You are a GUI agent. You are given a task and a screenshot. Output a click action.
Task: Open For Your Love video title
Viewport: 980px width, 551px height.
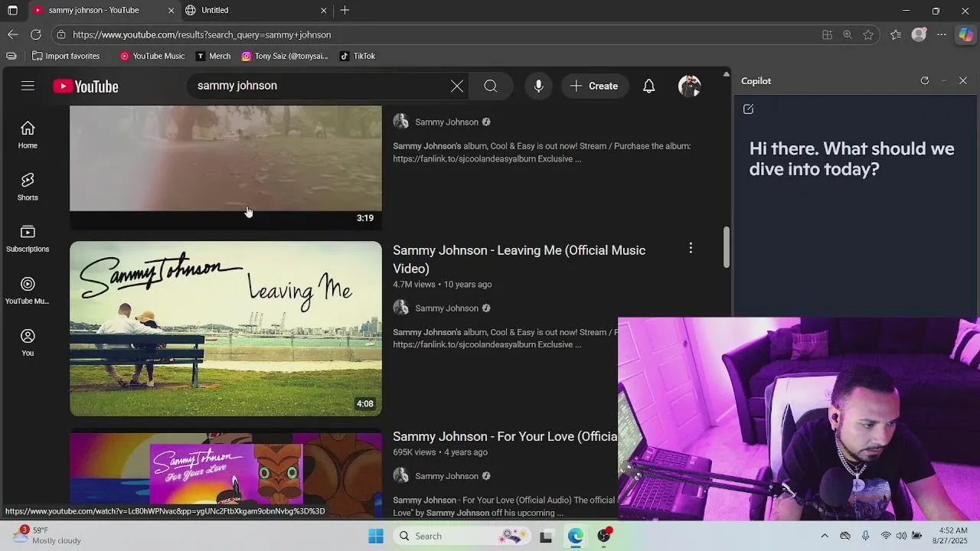(x=505, y=436)
